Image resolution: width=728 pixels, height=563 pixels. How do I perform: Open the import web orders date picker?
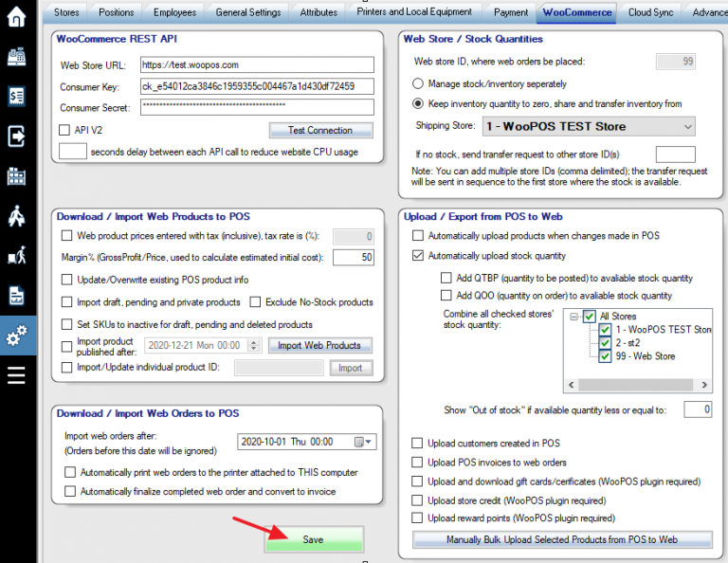(362, 442)
